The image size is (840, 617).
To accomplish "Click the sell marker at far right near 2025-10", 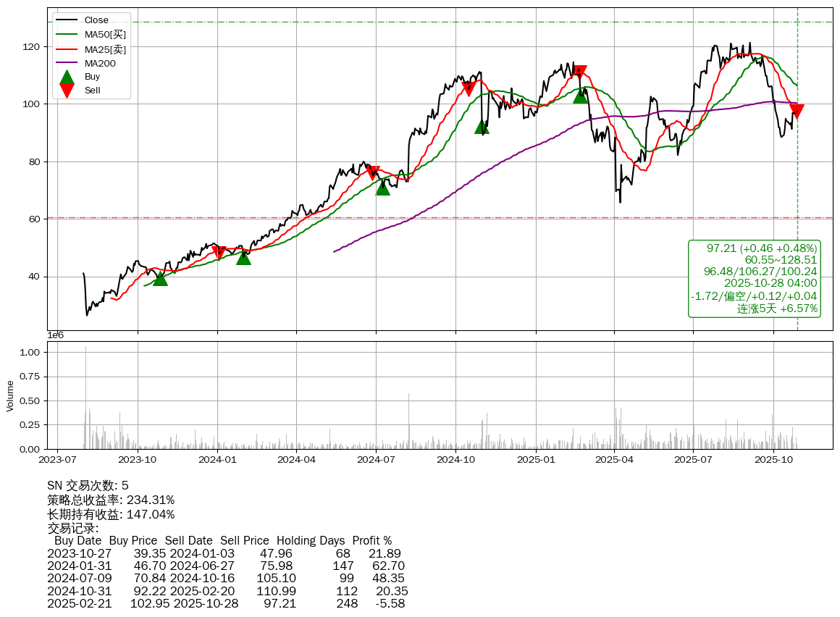I will click(797, 111).
